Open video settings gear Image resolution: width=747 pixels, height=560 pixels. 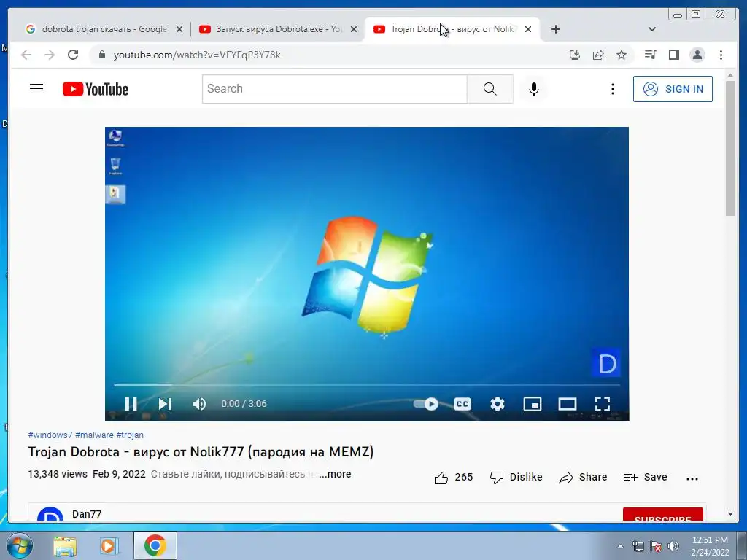click(x=498, y=404)
